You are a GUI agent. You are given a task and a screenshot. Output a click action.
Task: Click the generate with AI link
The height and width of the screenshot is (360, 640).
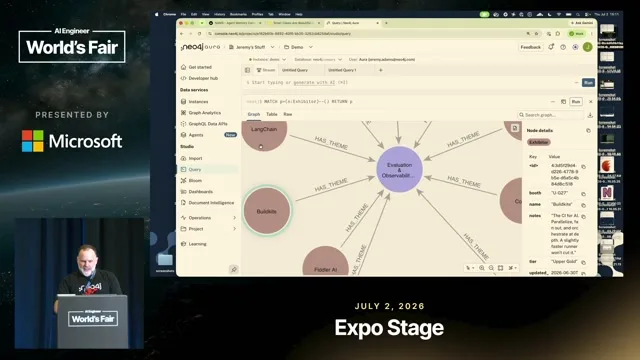[314, 82]
